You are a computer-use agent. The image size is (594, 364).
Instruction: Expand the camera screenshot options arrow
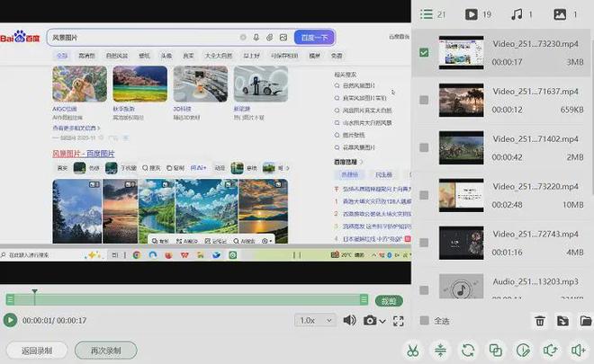pyautogui.click(x=382, y=322)
